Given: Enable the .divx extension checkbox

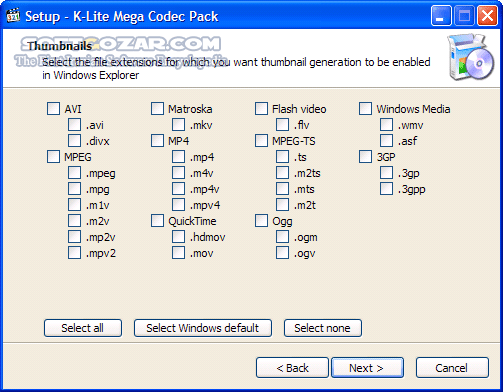Looking at the screenshot, I should tap(74, 141).
